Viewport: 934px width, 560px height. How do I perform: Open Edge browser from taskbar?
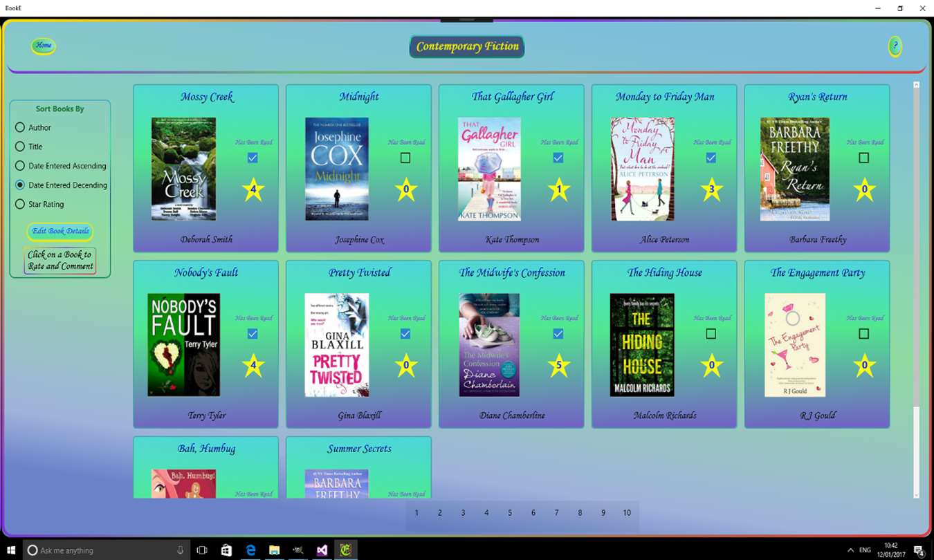pos(250,550)
